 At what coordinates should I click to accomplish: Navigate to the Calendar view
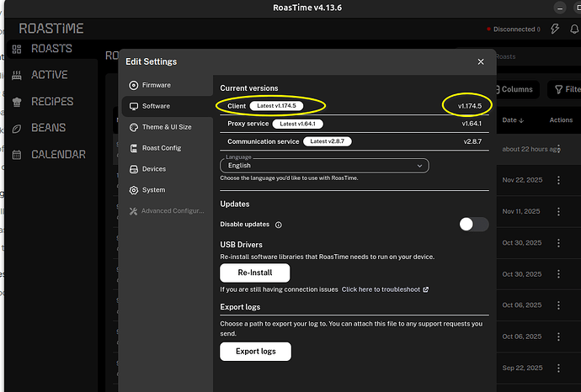point(57,155)
